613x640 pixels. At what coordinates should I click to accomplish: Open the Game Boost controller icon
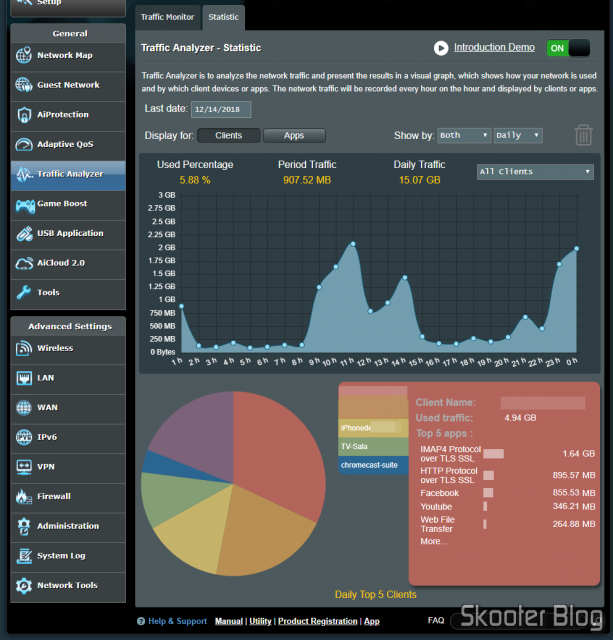click(25, 205)
